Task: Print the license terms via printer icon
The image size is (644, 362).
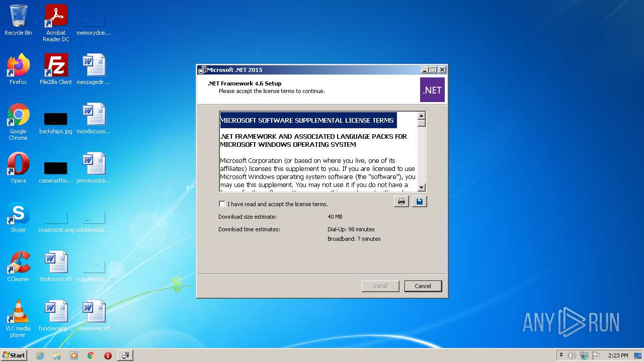Action: (401, 202)
